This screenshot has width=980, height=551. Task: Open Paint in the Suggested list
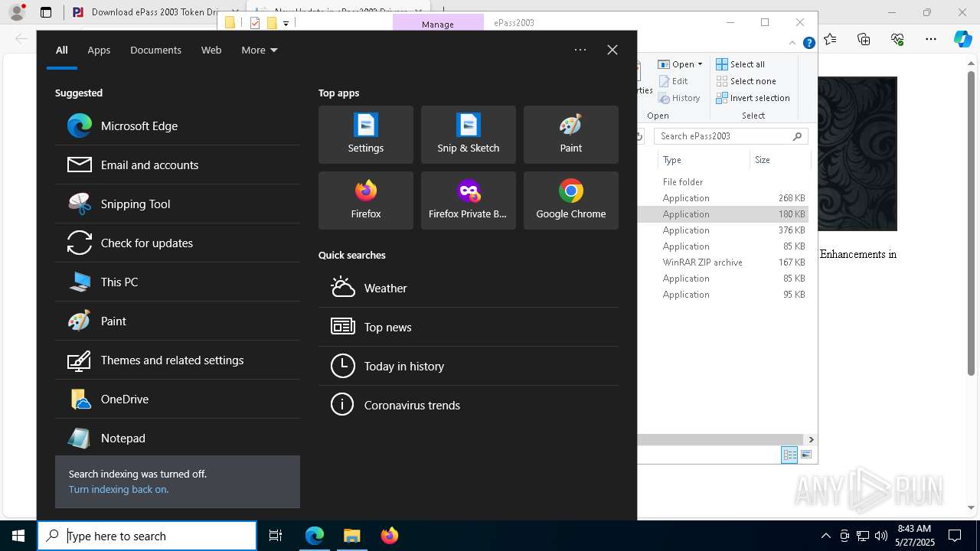point(178,321)
